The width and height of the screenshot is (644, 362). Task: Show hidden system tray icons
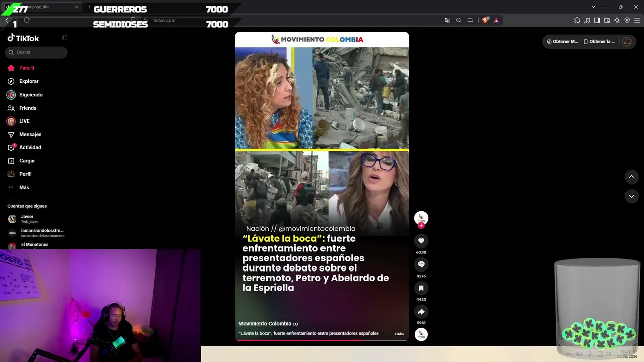[569, 354]
